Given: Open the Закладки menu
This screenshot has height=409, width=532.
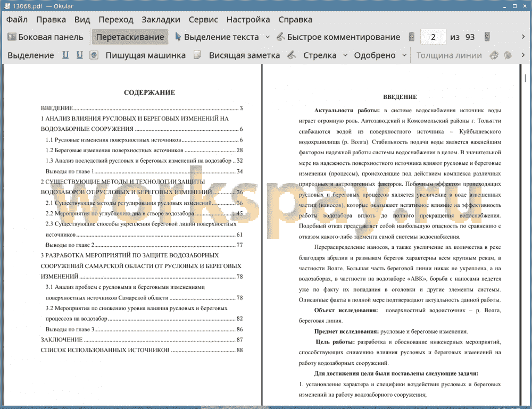Looking at the screenshot, I should [x=161, y=20].
